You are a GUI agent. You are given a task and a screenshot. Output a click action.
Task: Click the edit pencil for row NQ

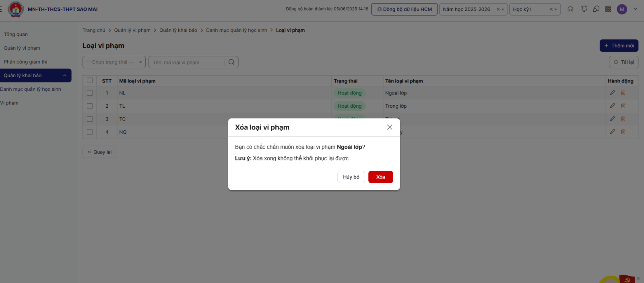[x=612, y=132]
